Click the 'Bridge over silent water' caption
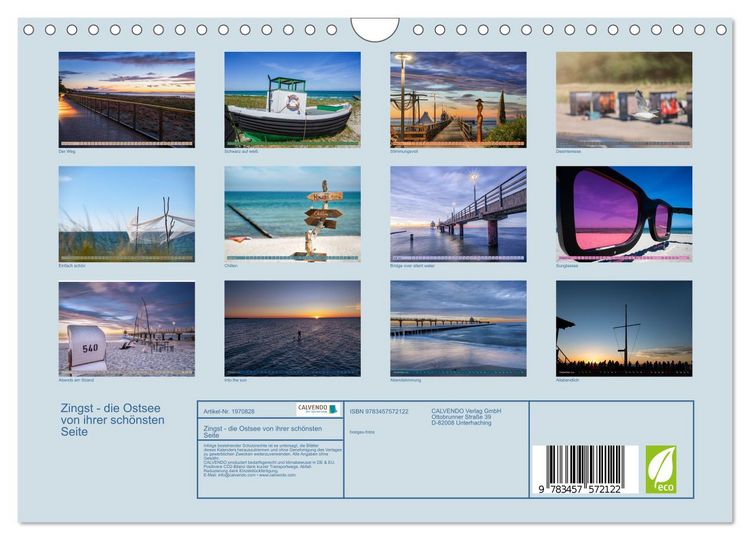This screenshot has width=750, height=540. pyautogui.click(x=412, y=265)
